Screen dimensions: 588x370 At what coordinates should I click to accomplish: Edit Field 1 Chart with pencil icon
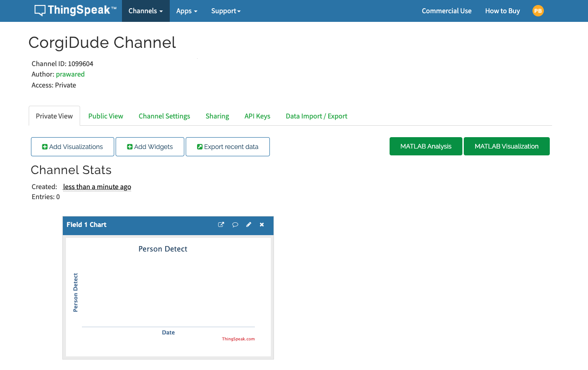248,225
